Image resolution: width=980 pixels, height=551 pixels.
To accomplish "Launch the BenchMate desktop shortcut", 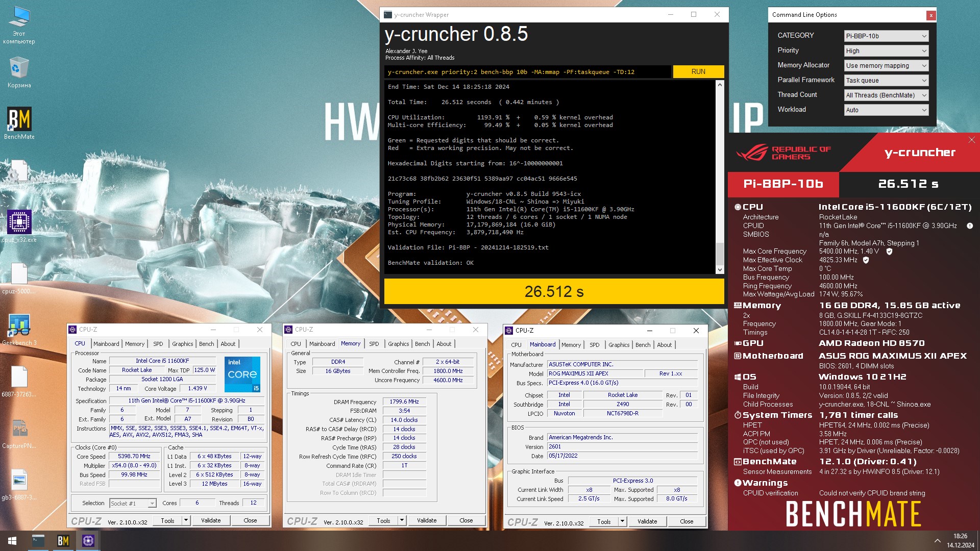I will (19, 123).
